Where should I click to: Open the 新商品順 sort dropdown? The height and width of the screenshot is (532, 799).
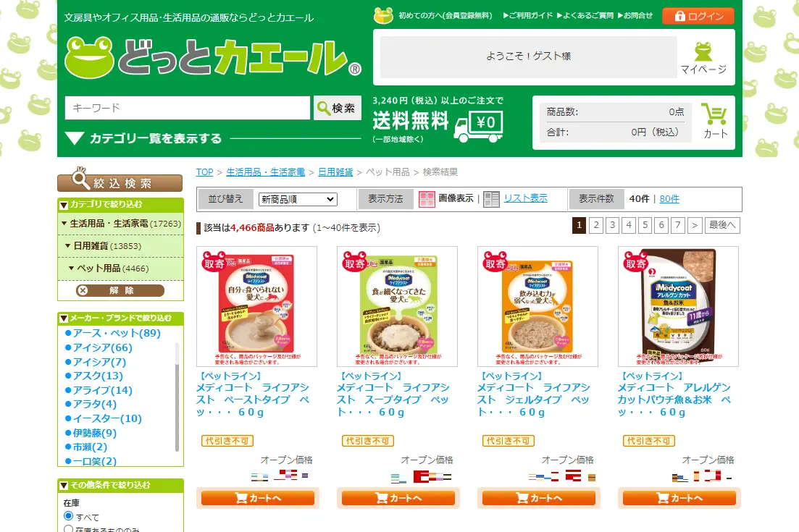[298, 199]
